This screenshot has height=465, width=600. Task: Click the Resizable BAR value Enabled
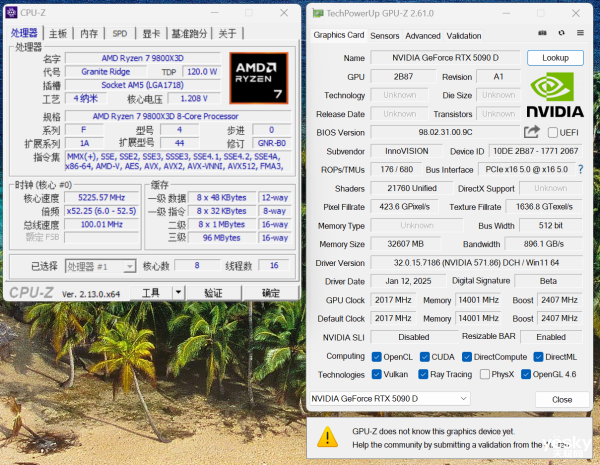tap(551, 337)
